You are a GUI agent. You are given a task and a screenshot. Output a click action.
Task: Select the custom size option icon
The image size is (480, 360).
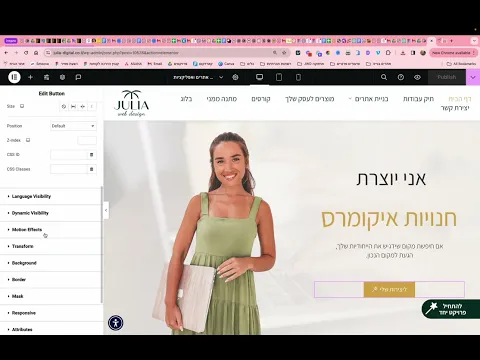92,107
